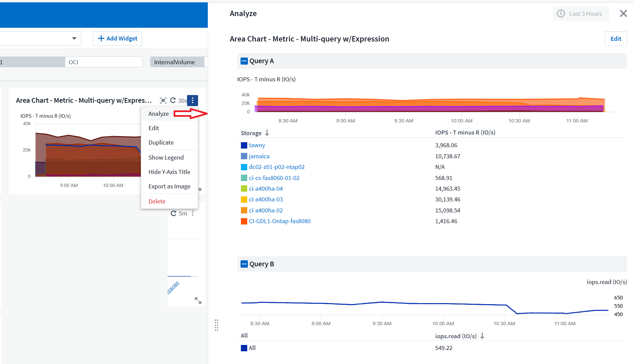Click the drag handle dots beside Query B
This screenshot has height=364, width=633.
pos(217,325)
